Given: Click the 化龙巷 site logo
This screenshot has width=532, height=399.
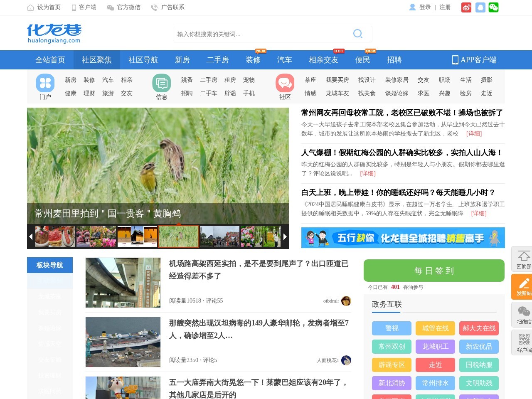Looking at the screenshot, I should 54,33.
